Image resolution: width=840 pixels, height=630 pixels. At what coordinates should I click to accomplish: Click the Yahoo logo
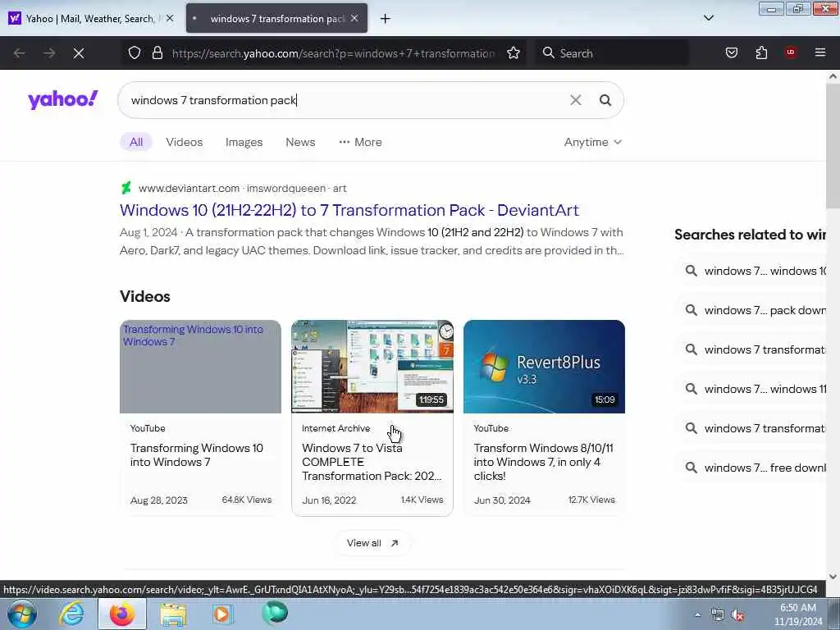click(62, 99)
